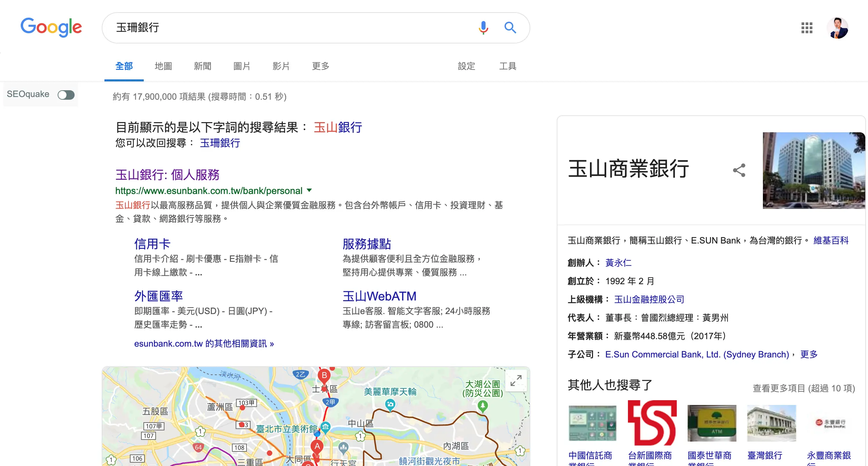The height and width of the screenshot is (466, 868).
Task: Open the 台新國際商業銀行 logo thumbnail
Action: [652, 423]
